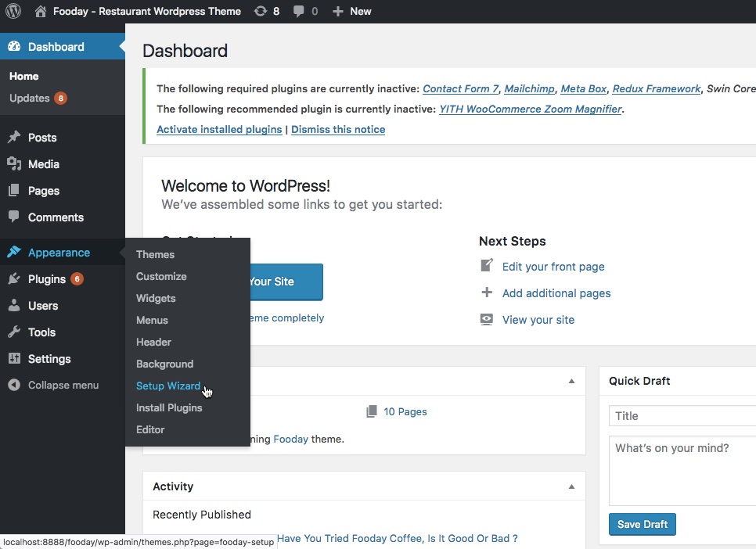Click Add additional pages link
The width and height of the screenshot is (756, 549).
click(556, 293)
